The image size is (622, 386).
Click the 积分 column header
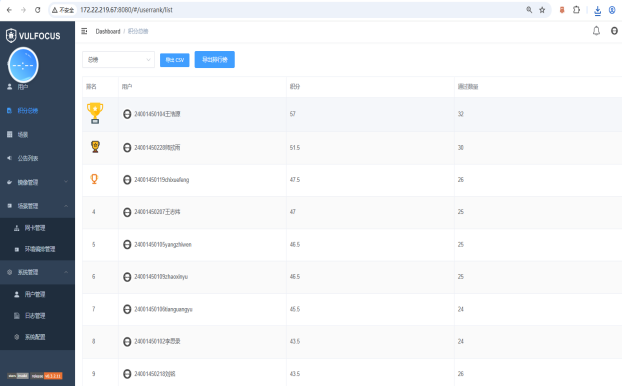(295, 86)
